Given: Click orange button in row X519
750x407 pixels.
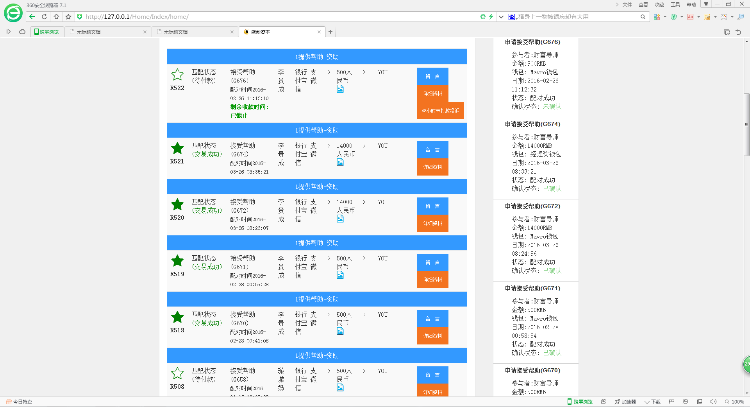Looking at the screenshot, I should click(432, 279).
